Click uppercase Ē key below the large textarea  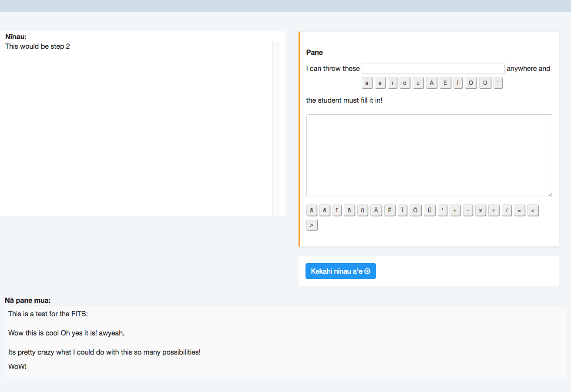click(390, 211)
